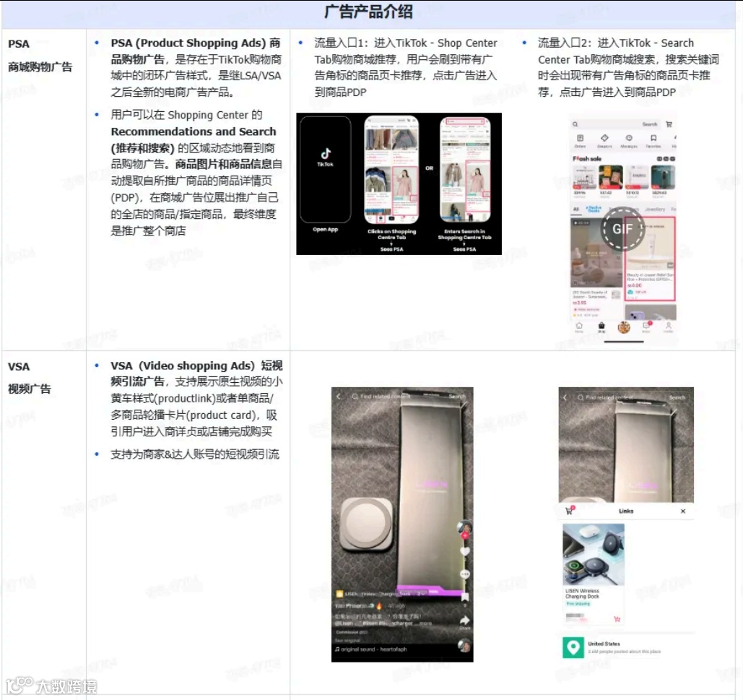The image size is (743, 700).
Task: Click the Search button in shop search bar
Action: (x=650, y=124)
